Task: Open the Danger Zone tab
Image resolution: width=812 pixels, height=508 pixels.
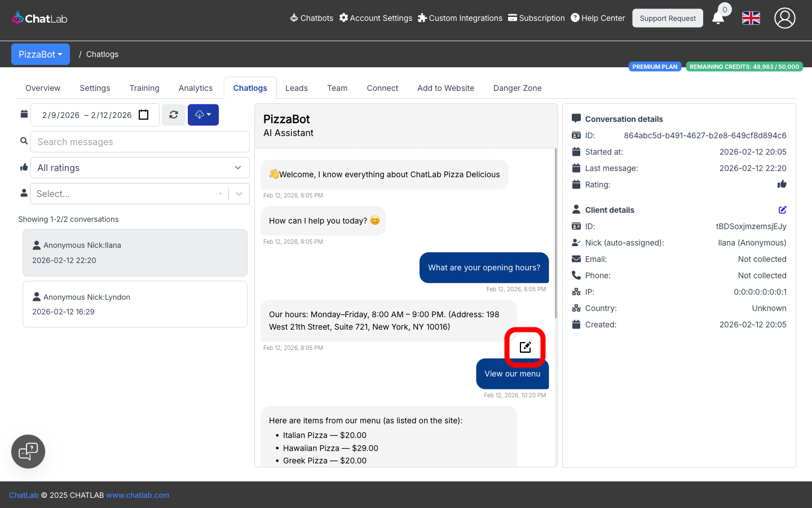Action: (x=517, y=88)
